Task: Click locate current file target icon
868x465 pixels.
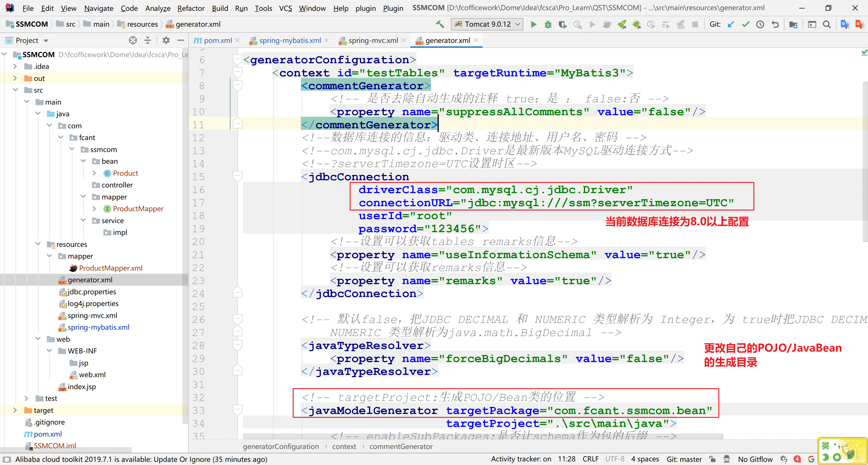Action: (x=133, y=40)
